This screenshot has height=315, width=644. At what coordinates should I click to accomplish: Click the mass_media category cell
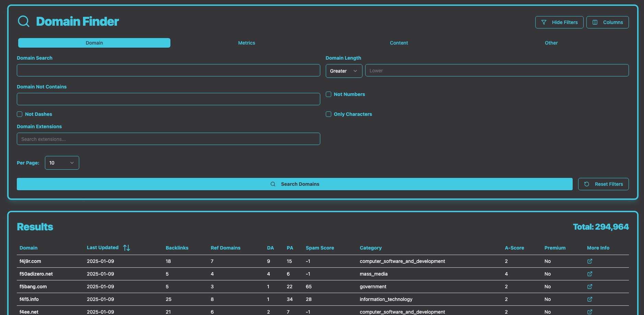(x=373, y=274)
